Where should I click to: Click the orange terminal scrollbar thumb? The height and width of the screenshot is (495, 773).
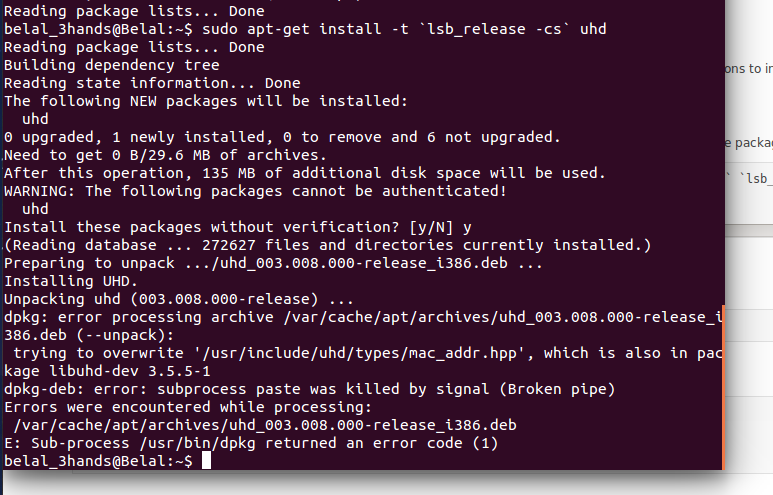coord(723,388)
